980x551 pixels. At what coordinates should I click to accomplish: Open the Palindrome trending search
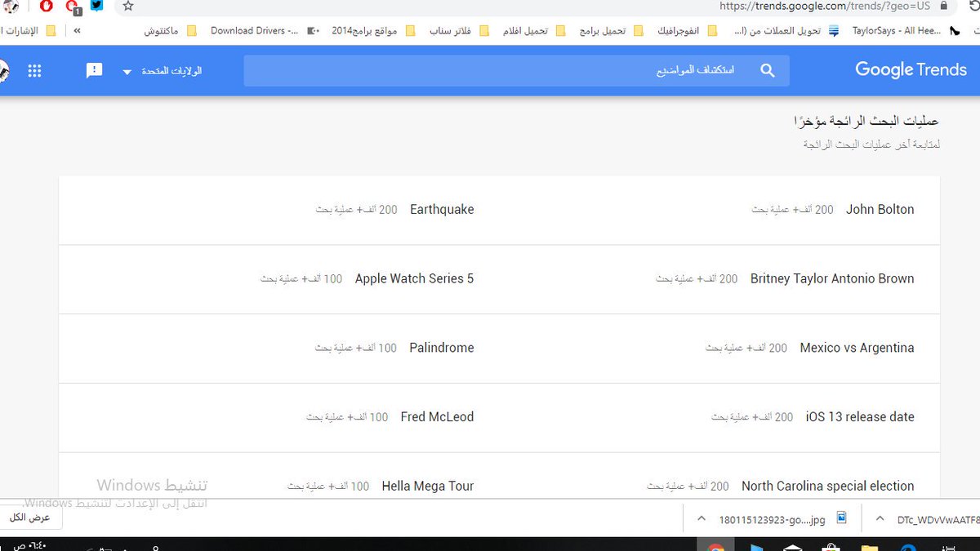point(441,348)
